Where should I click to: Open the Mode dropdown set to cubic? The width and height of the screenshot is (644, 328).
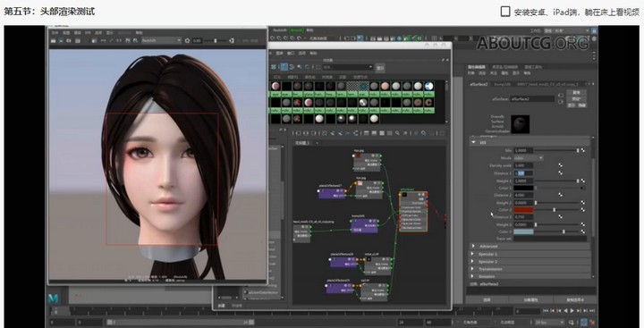tap(529, 158)
